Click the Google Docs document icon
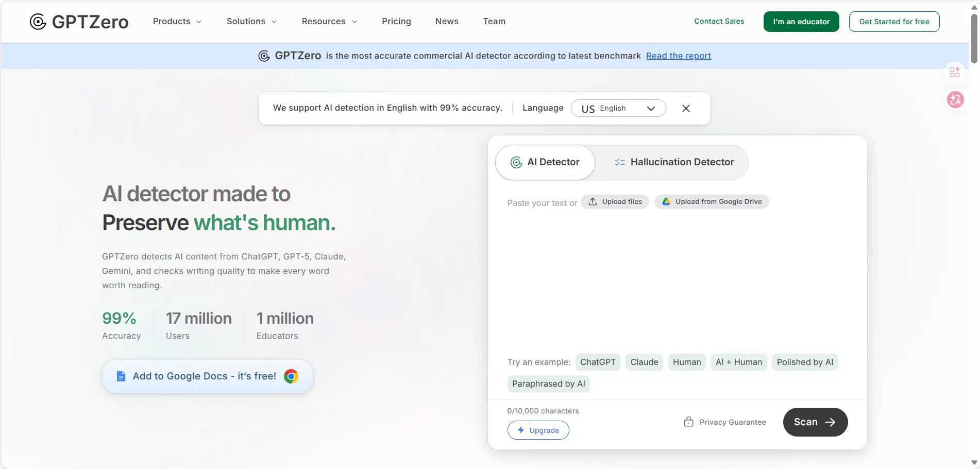This screenshot has width=980, height=469. [121, 376]
